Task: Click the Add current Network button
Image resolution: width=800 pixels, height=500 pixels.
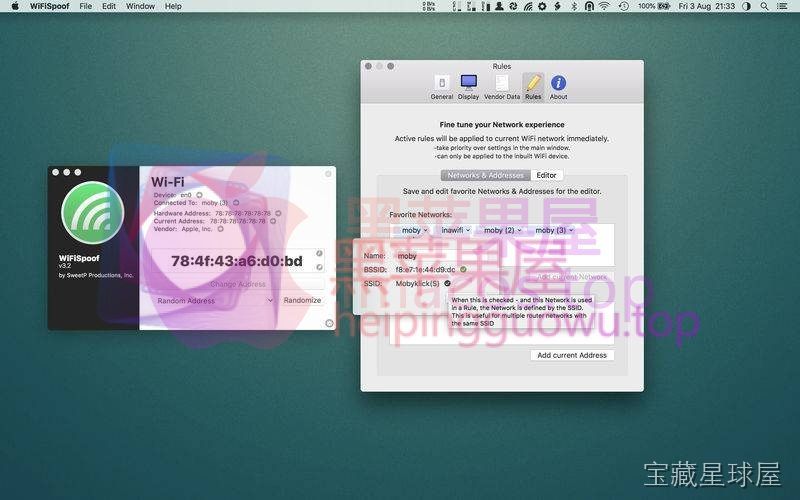Action: tap(572, 277)
